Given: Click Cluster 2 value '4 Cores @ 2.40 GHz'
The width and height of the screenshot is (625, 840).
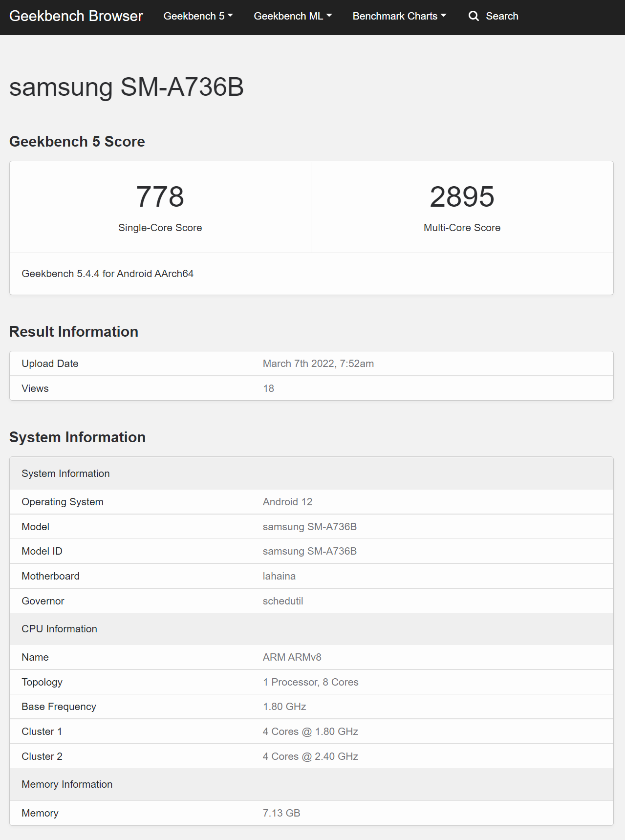Looking at the screenshot, I should click(x=310, y=756).
